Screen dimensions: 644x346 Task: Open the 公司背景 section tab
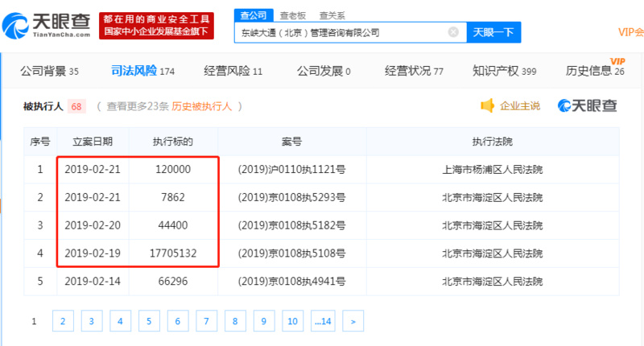pos(48,71)
